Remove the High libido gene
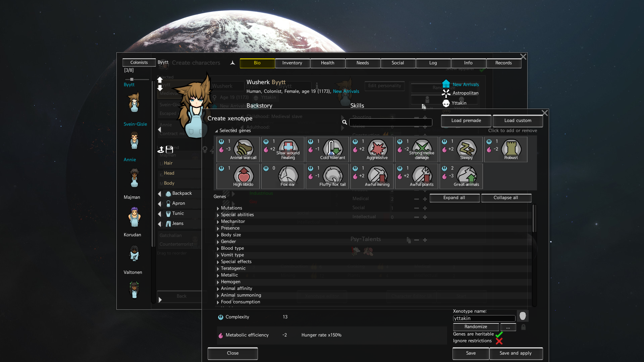This screenshot has width=644, height=362. pos(238,176)
